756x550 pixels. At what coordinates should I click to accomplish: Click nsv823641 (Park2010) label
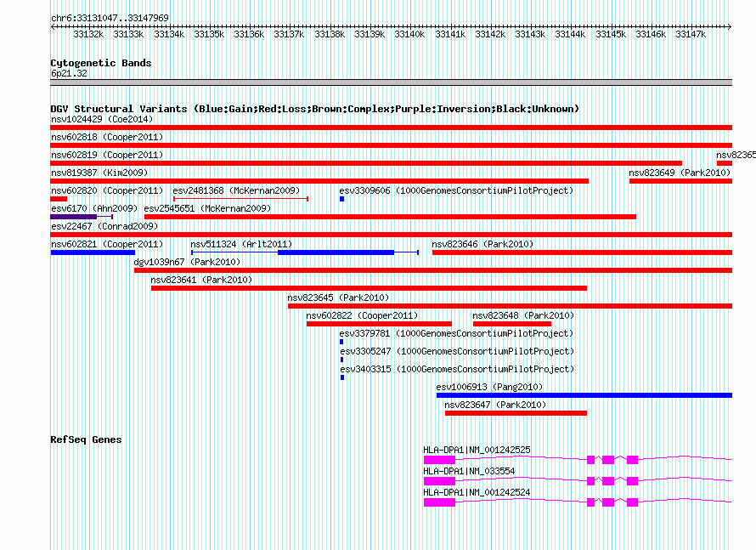[x=201, y=280]
